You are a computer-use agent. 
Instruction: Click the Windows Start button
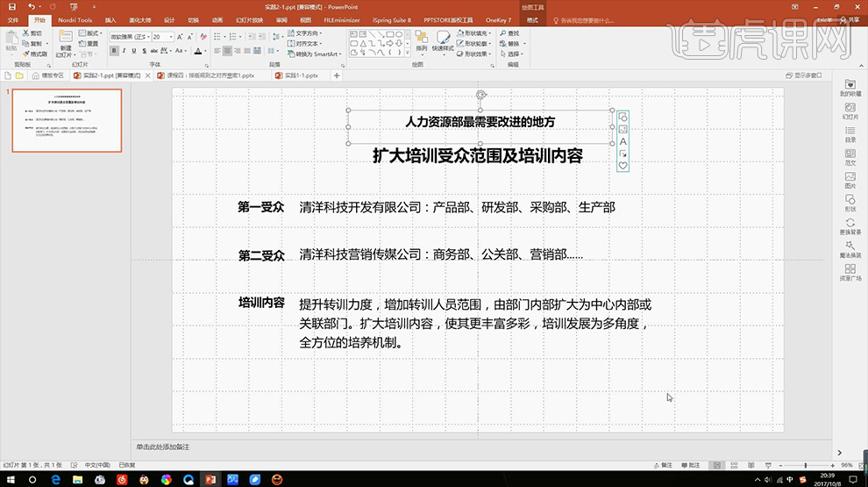click(x=11, y=479)
